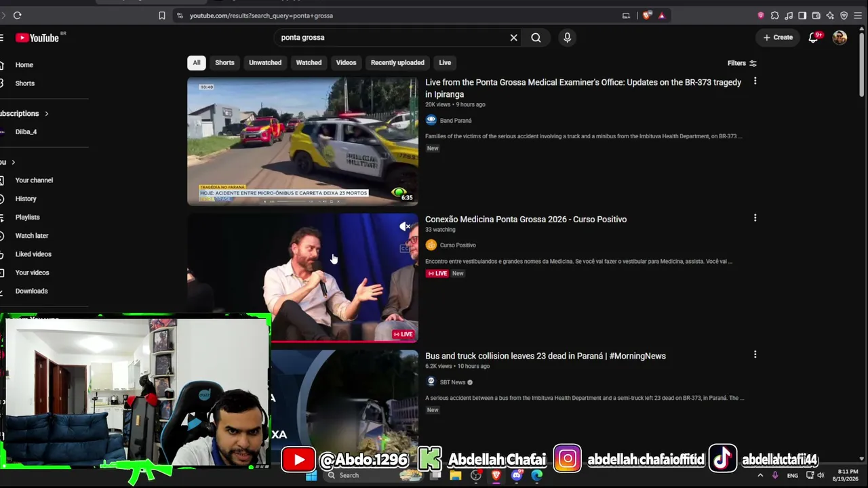Select the Recently uploaded filter chip
Viewport: 868px width, 488px height.
point(397,63)
